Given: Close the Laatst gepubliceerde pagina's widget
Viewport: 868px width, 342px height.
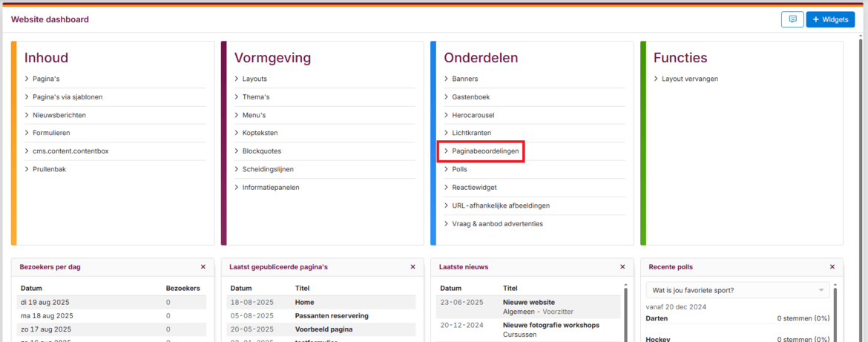Looking at the screenshot, I should click(x=412, y=267).
